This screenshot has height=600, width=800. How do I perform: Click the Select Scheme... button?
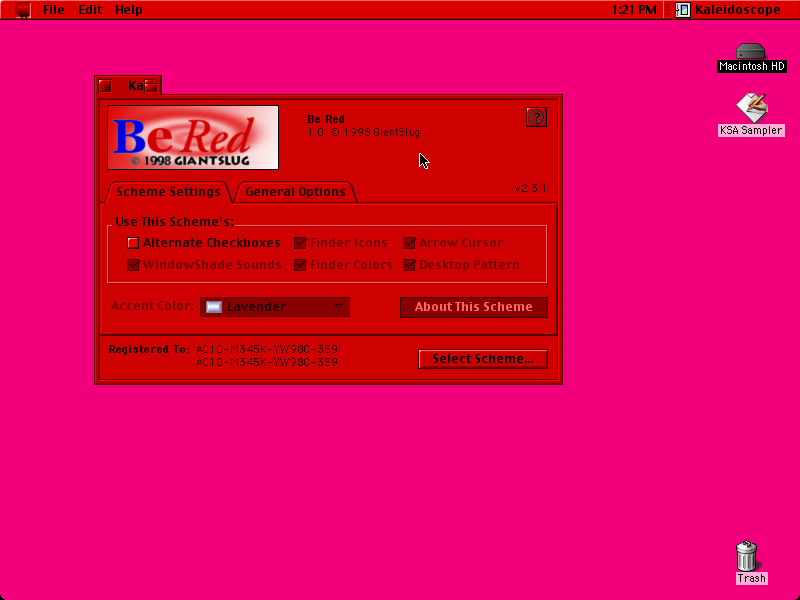(483, 359)
